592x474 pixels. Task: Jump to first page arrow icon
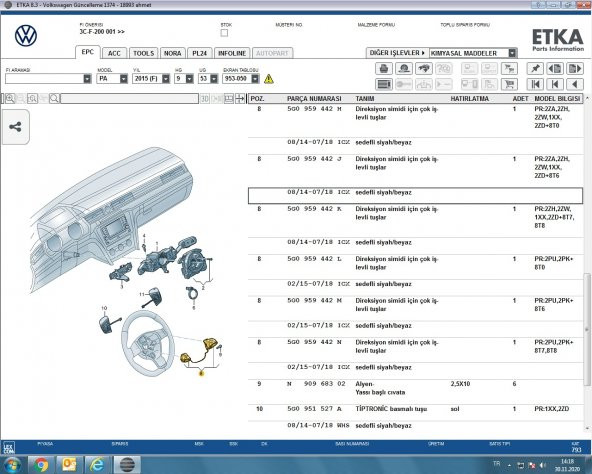tap(535, 84)
